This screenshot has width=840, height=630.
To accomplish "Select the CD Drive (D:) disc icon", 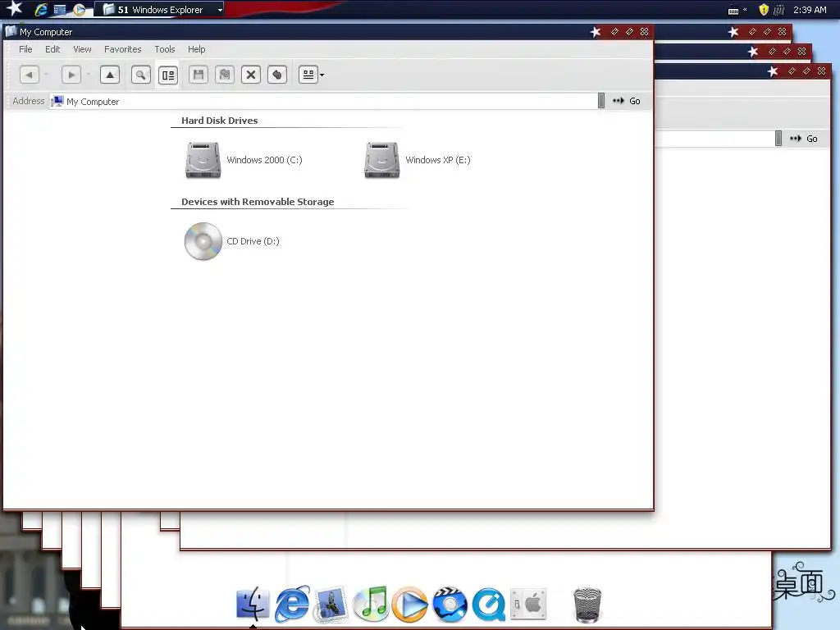I will pos(203,241).
